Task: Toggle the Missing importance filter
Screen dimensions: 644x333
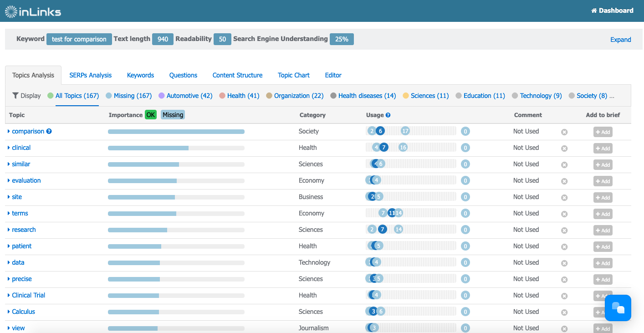Action: pyautogui.click(x=173, y=115)
